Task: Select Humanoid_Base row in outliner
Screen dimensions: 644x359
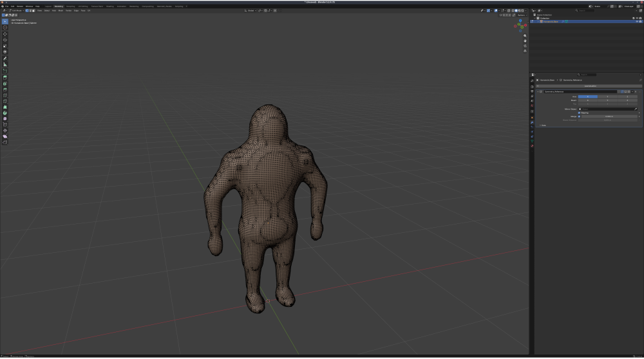Action: click(x=587, y=21)
